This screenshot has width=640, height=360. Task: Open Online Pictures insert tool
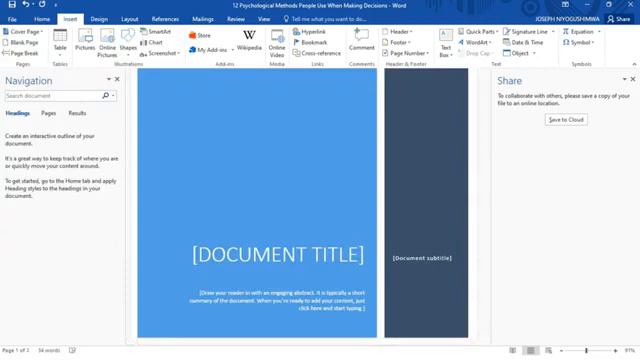point(107,43)
